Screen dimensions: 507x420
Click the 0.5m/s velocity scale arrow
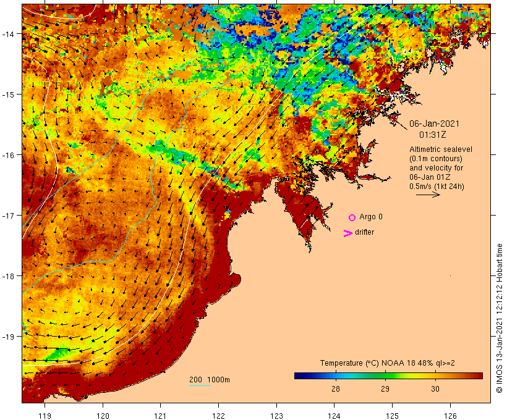tap(428, 195)
